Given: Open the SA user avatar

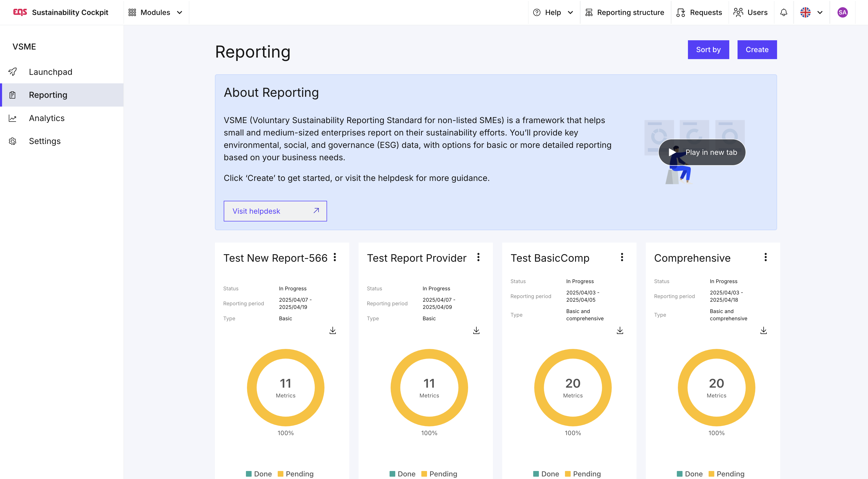Looking at the screenshot, I should [842, 12].
